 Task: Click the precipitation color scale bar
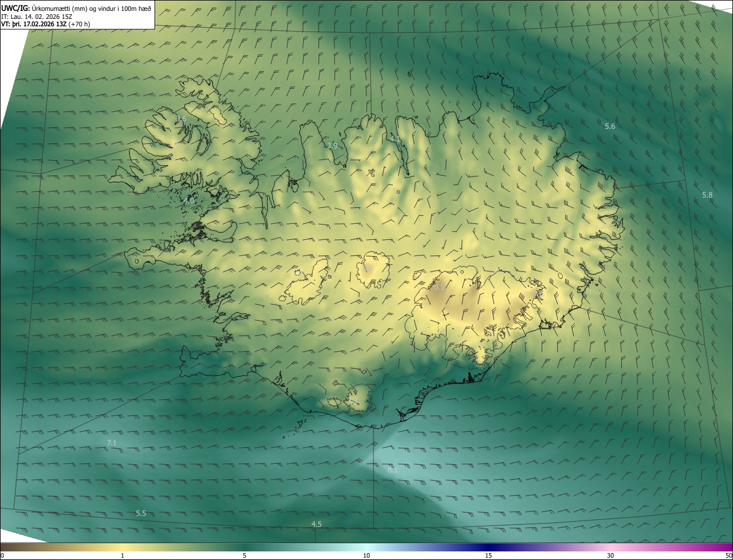tap(366, 547)
